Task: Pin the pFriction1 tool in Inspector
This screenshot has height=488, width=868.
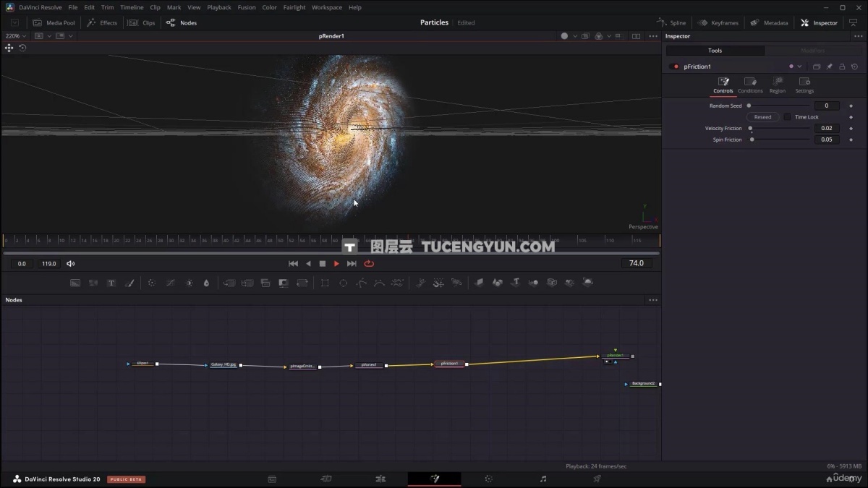Action: click(x=830, y=67)
